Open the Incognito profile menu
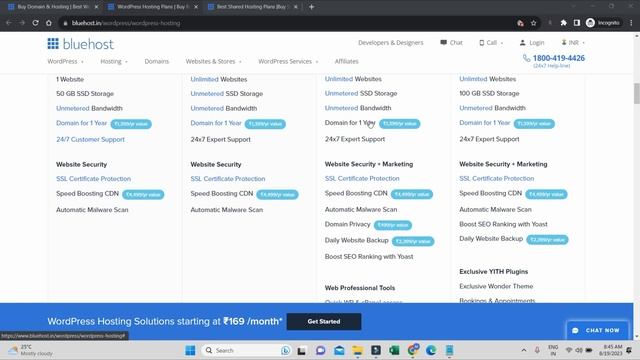The height and width of the screenshot is (360, 640). 603,23
